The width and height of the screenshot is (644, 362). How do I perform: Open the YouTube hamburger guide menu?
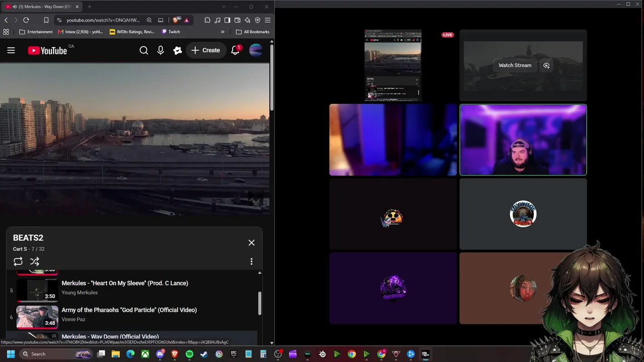click(11, 50)
